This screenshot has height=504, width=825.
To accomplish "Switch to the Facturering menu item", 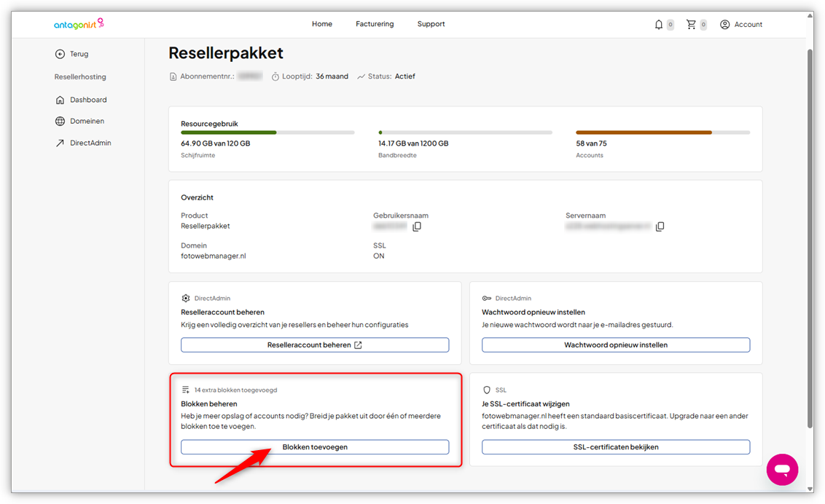I will (374, 24).
